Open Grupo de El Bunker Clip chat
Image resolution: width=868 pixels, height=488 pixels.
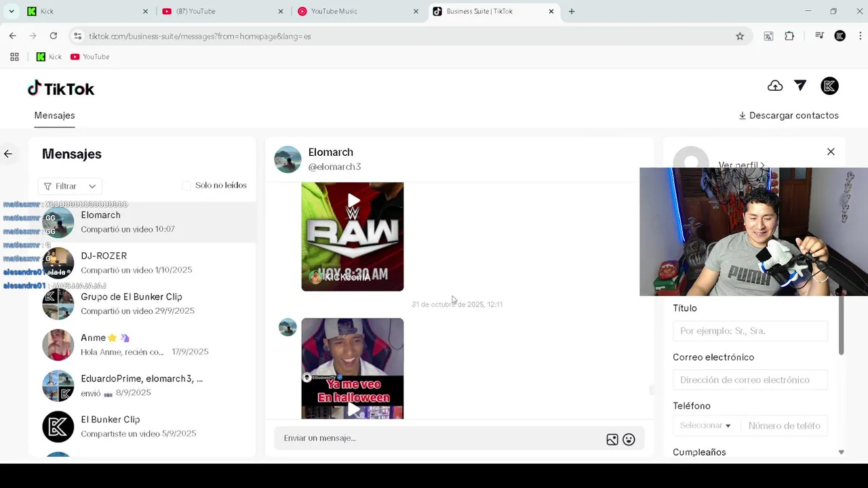point(142,304)
